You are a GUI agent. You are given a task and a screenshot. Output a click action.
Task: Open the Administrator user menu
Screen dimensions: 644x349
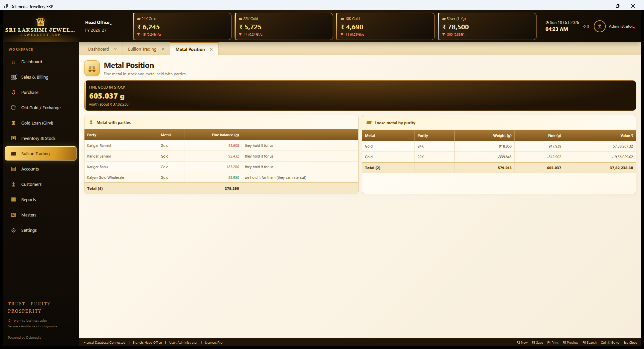click(622, 26)
